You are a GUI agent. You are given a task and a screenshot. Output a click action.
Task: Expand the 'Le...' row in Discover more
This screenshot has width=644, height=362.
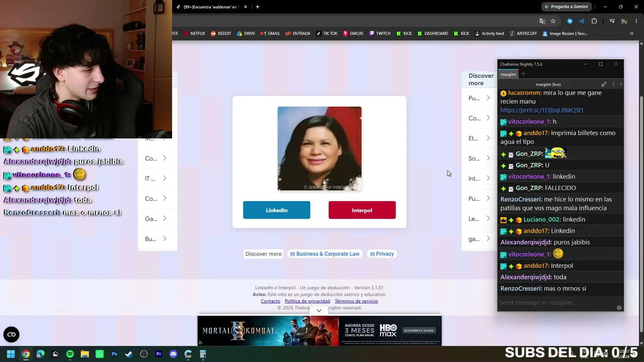click(479, 219)
